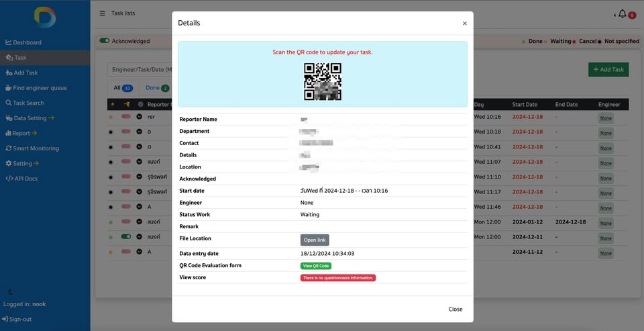The height and width of the screenshot is (331, 644).
Task: Open Dashboard from the sidebar
Action: pyautogui.click(x=23, y=42)
